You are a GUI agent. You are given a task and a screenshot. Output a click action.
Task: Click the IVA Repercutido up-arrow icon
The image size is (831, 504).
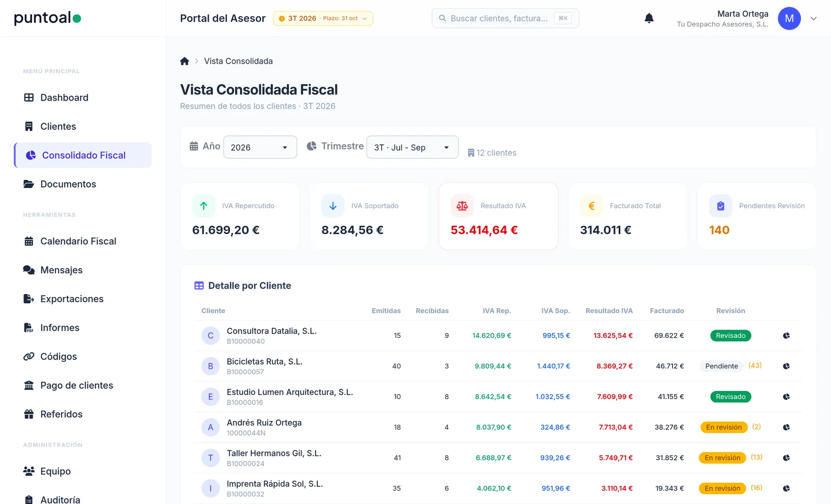pyautogui.click(x=204, y=206)
